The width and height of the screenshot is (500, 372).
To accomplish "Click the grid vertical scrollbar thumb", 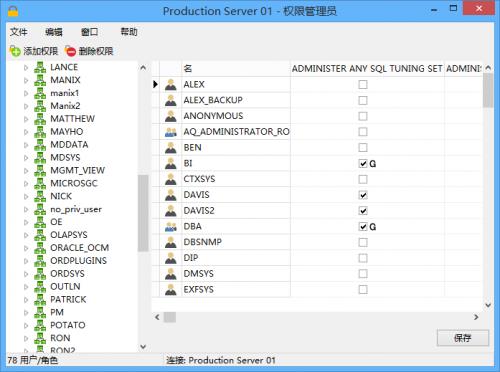I will point(488,91).
